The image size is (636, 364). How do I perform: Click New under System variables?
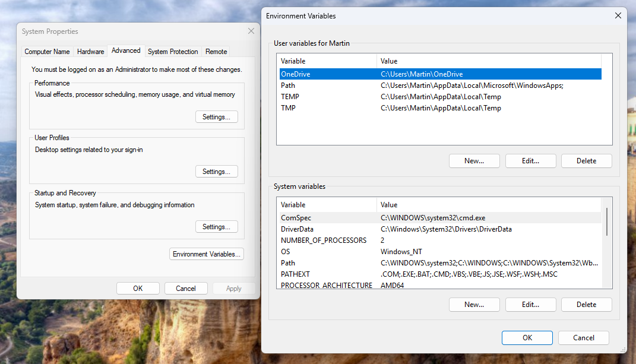coord(474,305)
